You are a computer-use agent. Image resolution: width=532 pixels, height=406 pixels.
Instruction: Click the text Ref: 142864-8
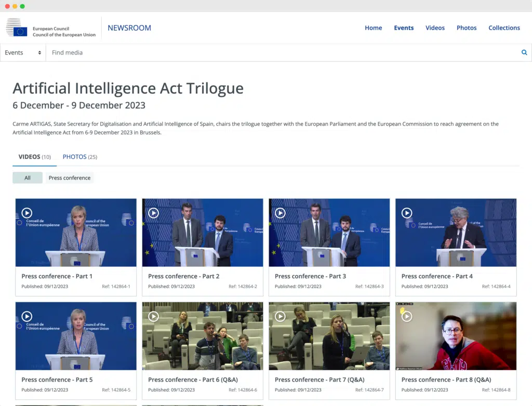(496, 390)
